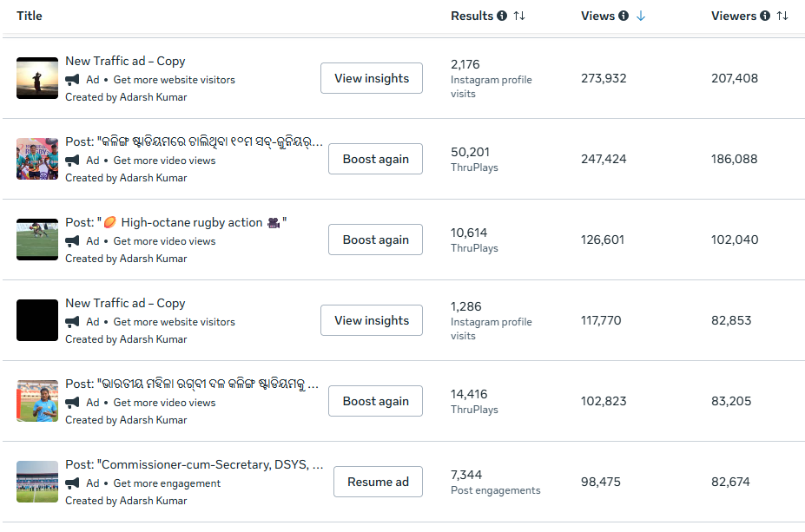Viewport: 805px width, 532px height.
Task: Click the Title column header
Action: (30, 16)
